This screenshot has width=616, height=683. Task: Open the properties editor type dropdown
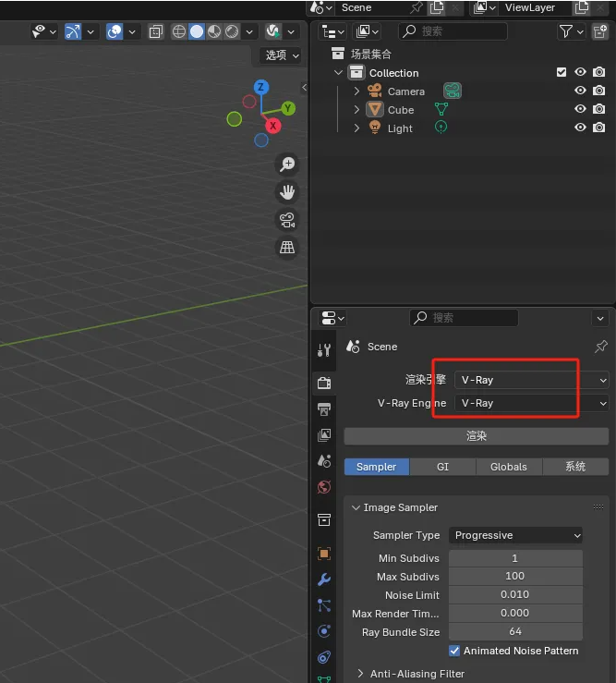point(333,318)
